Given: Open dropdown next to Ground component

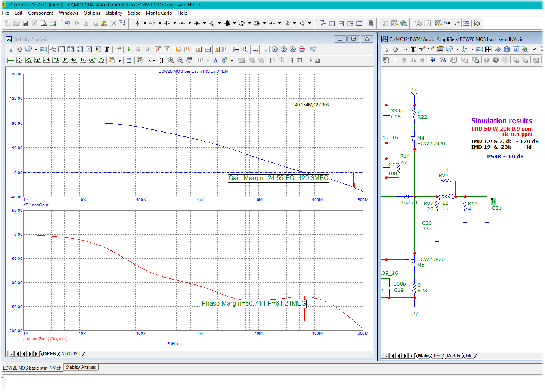Looking at the screenshot, I should pyautogui.click(x=145, y=23).
